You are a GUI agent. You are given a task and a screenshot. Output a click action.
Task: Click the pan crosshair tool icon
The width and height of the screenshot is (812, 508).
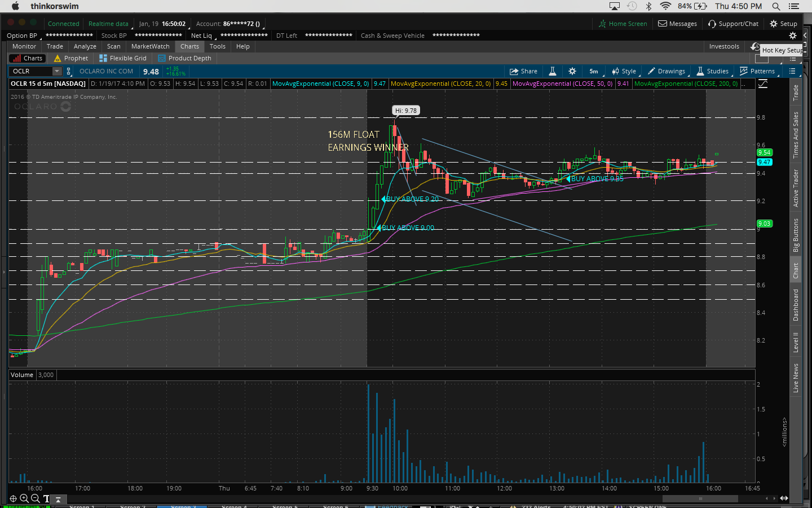point(13,498)
